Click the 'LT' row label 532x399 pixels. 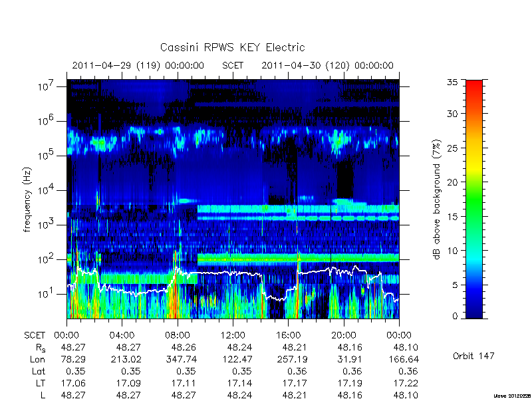40,383
